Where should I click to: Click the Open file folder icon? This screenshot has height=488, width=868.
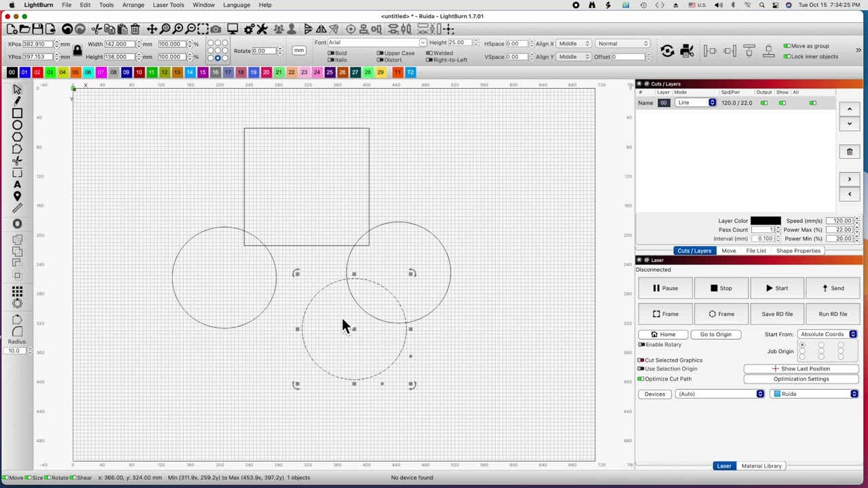24,29
